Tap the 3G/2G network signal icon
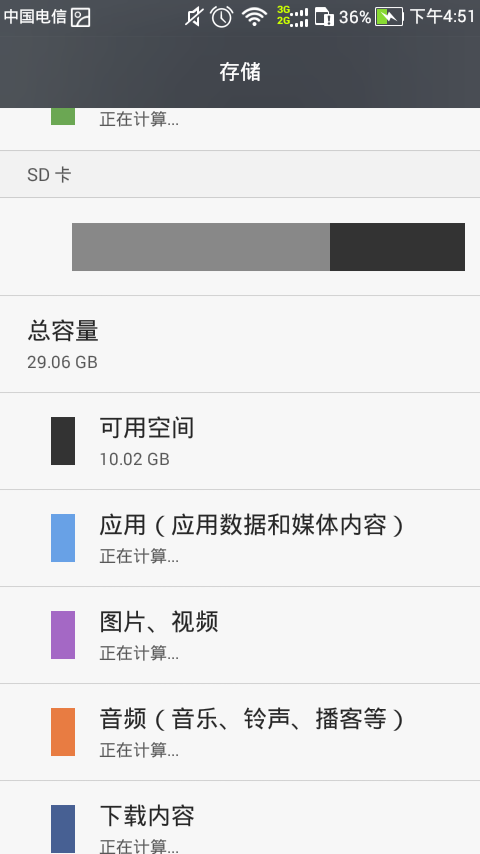Image resolution: width=480 pixels, height=854 pixels. tap(292, 17)
